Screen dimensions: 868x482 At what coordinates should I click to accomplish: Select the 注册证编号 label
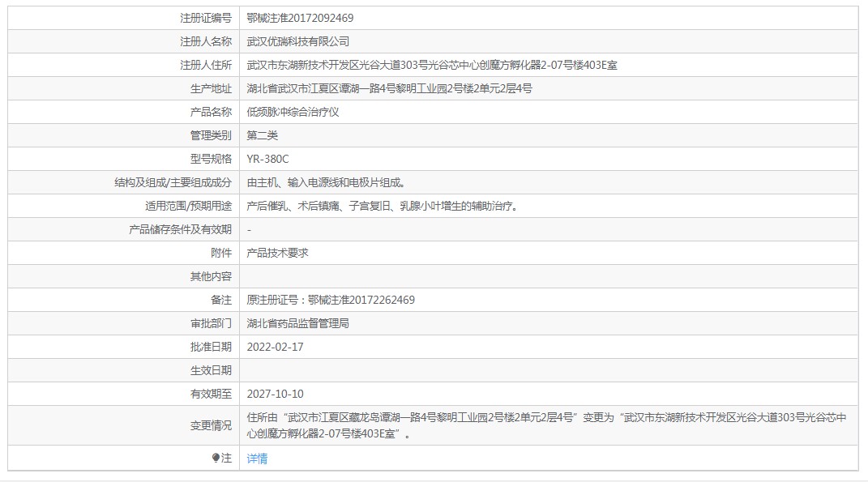click(x=206, y=18)
